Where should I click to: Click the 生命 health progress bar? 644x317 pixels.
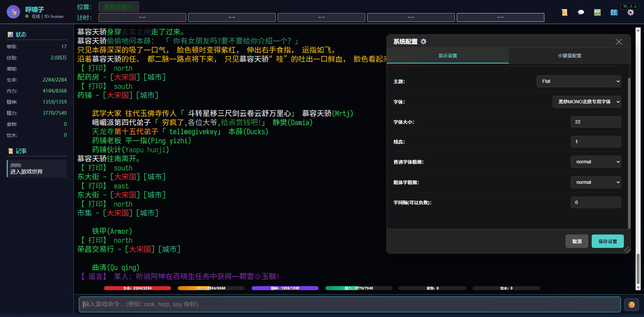pyautogui.click(x=137, y=288)
